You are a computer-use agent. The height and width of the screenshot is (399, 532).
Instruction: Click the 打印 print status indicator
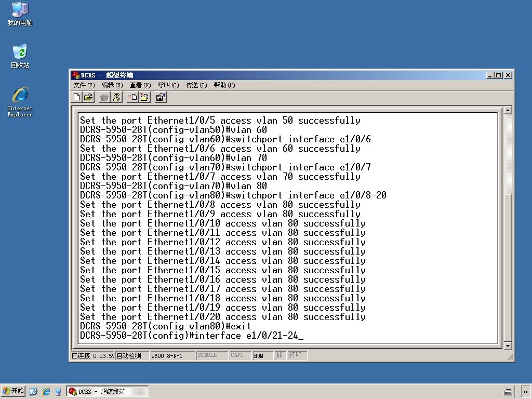297,355
